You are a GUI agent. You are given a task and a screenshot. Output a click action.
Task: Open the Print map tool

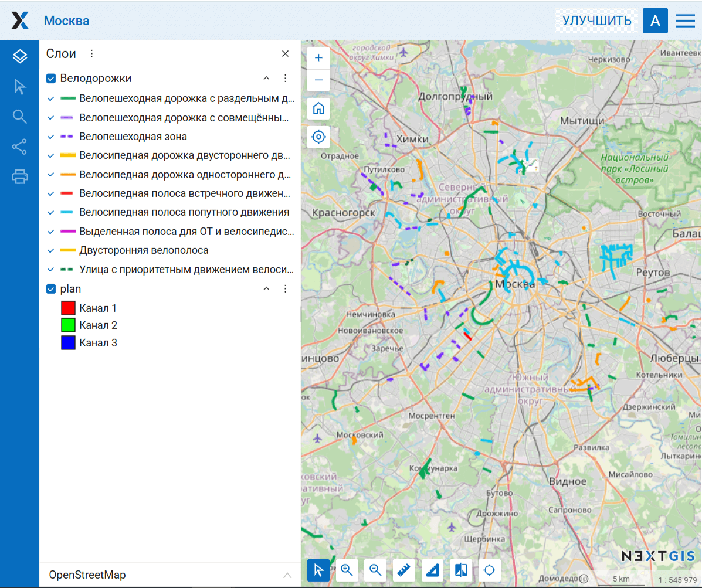click(x=20, y=176)
